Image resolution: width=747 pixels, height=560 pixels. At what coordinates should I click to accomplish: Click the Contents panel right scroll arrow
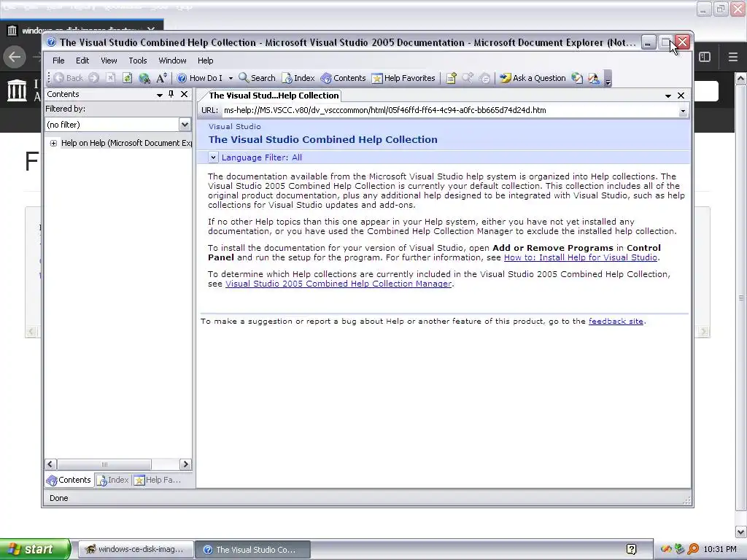pyautogui.click(x=185, y=464)
